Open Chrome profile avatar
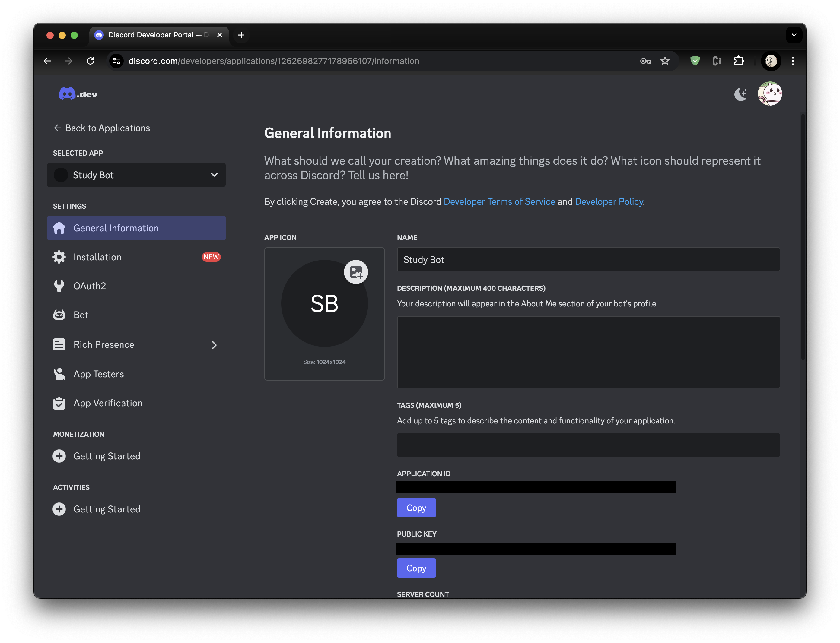Viewport: 840px width, 643px height. [771, 61]
